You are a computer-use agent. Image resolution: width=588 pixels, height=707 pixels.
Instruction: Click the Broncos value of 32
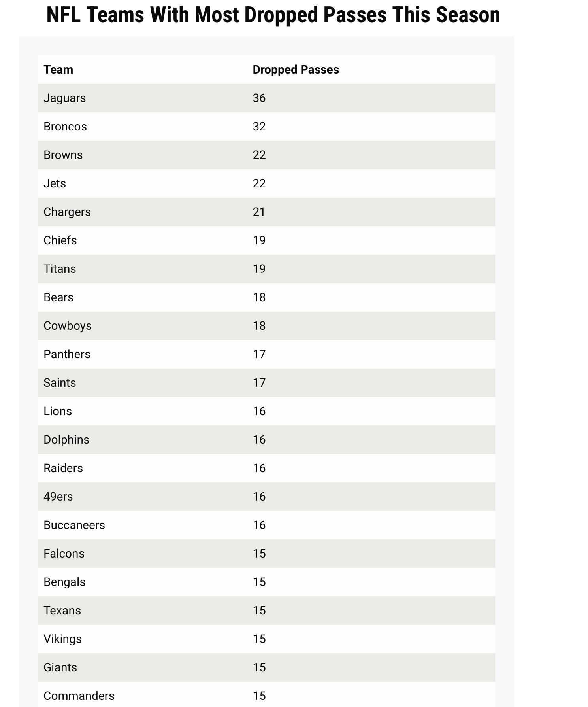pos(259,127)
